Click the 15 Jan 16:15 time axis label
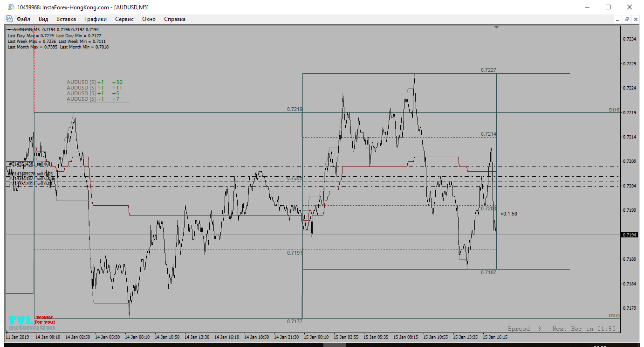This screenshot has width=644, height=347. pyautogui.click(x=495, y=337)
